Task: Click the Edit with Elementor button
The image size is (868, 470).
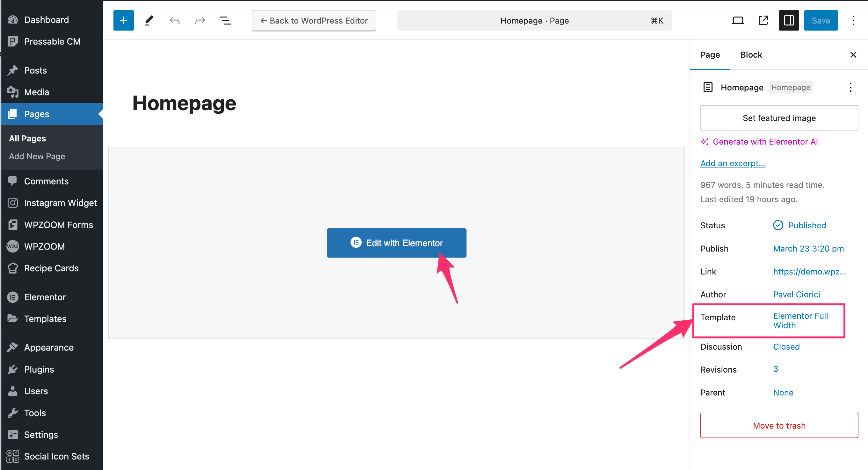Action: coord(396,243)
